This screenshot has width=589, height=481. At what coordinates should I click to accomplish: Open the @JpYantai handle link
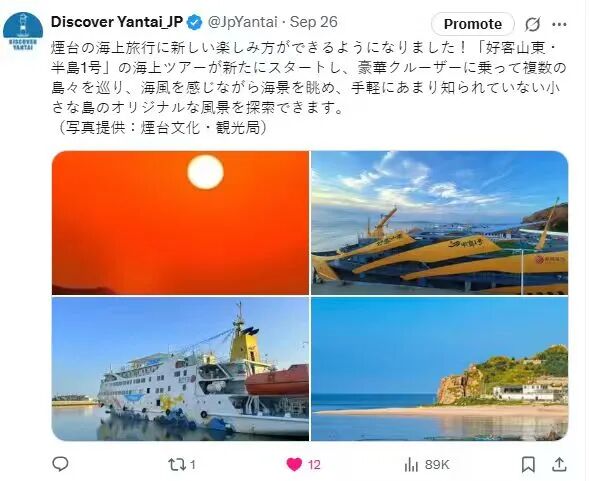click(x=243, y=22)
